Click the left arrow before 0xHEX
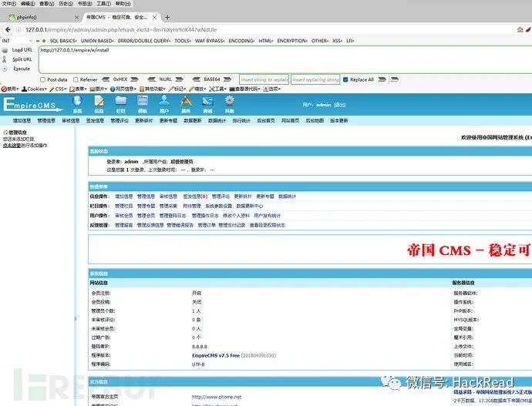Screen dimensions: 532x406 click(x=106, y=79)
